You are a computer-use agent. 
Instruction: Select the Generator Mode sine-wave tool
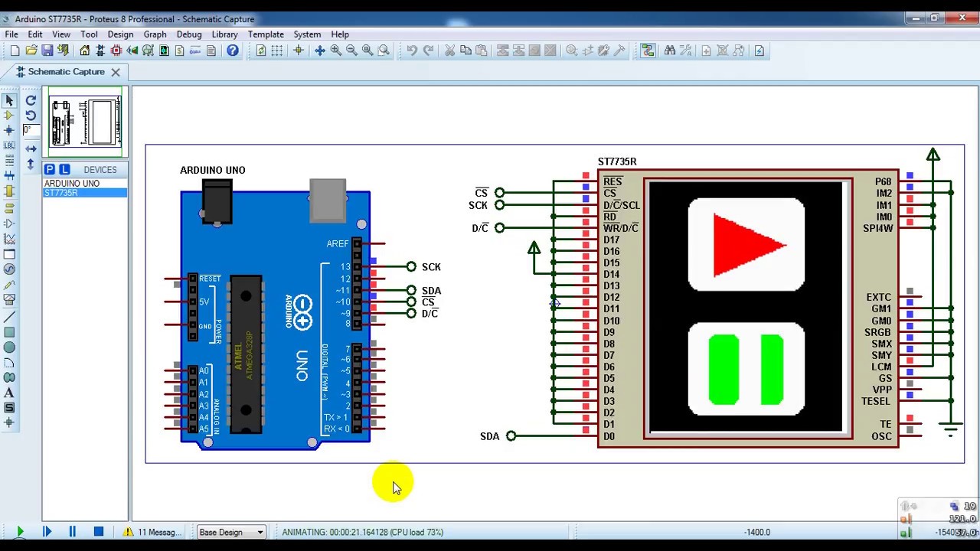pyautogui.click(x=9, y=269)
